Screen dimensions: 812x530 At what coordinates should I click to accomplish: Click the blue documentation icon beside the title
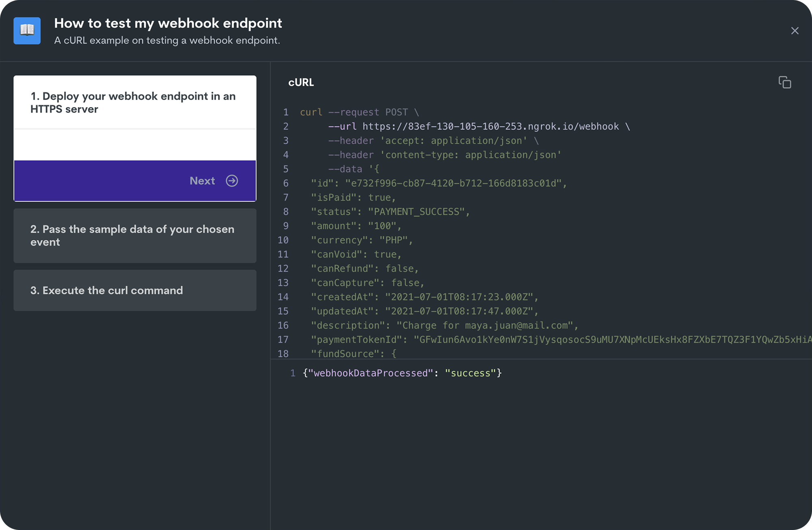coord(27,30)
